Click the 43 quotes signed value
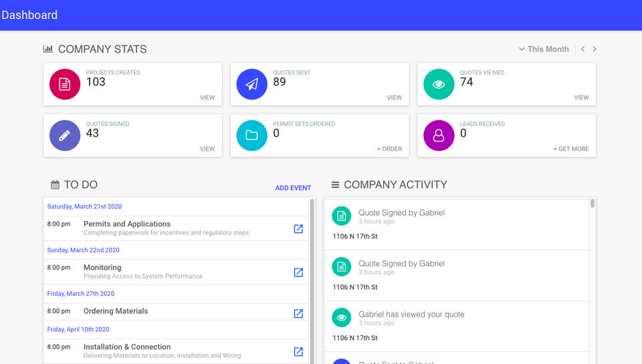The height and width of the screenshot is (364, 642). [x=92, y=134]
